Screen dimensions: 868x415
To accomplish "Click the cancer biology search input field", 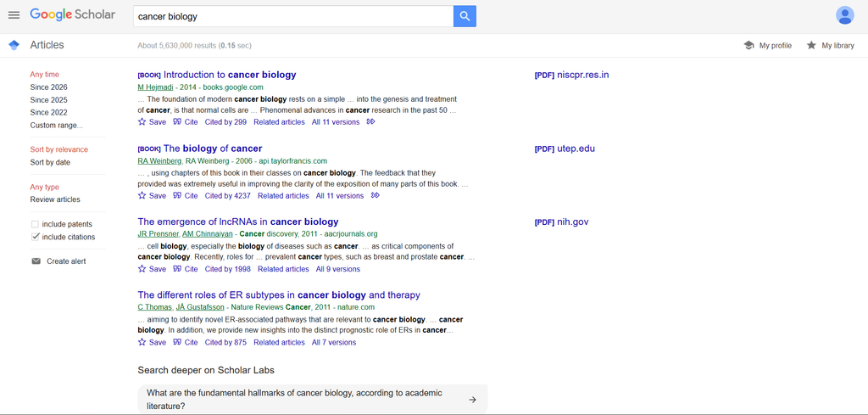I will 293,16.
